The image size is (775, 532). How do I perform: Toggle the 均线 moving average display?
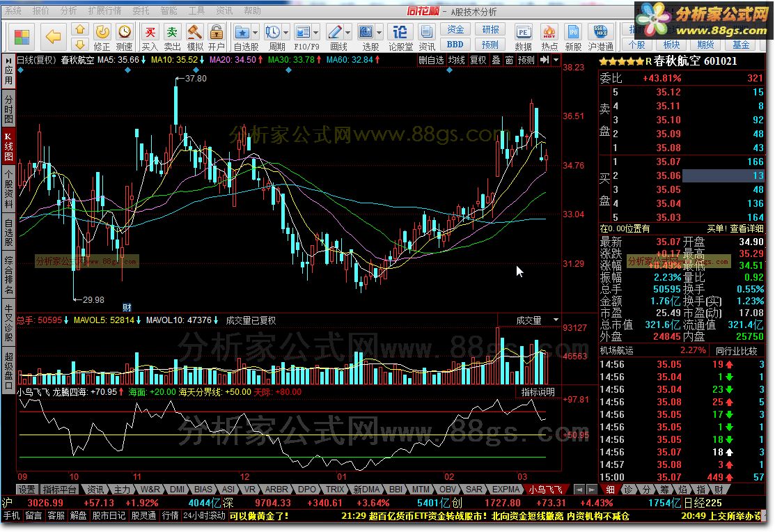pos(457,61)
